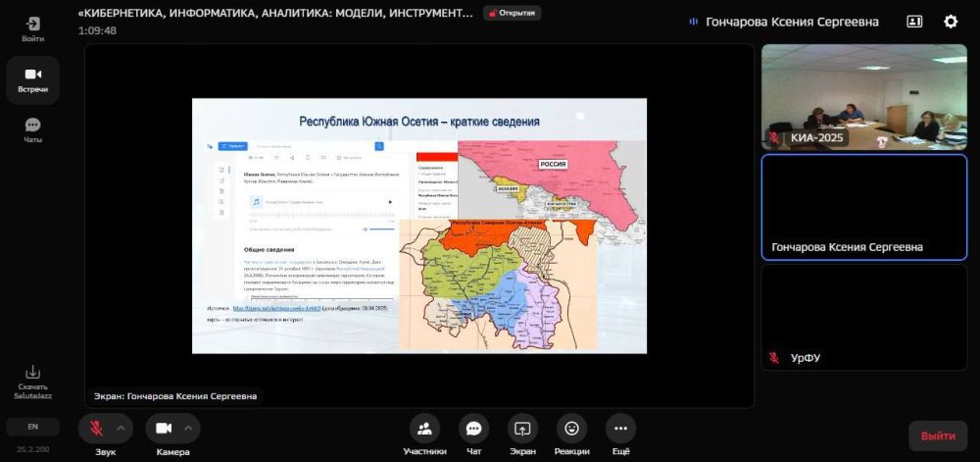Click the Открытая meeting status badge
The height and width of the screenshot is (462, 980).
(x=512, y=13)
